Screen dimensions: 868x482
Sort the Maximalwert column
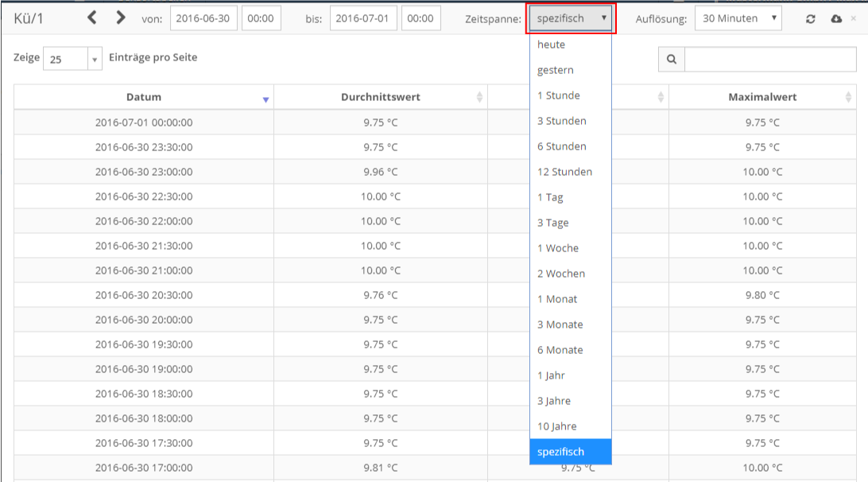click(848, 97)
